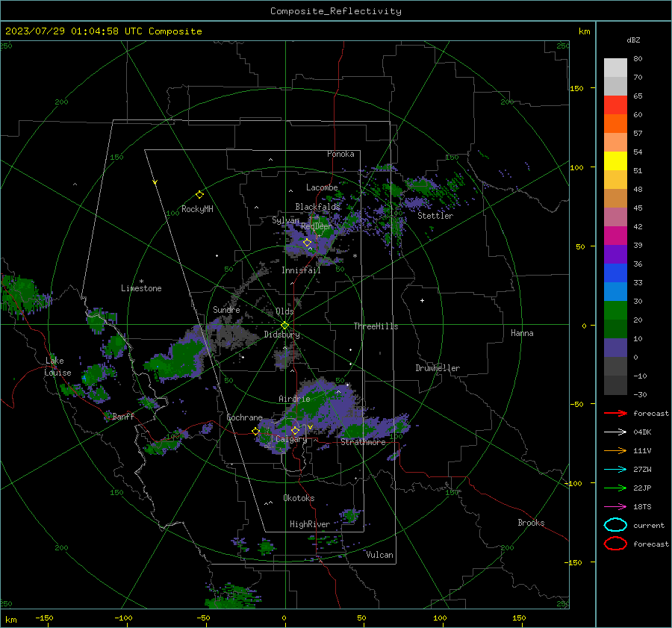
Task: Click the Lake Louise label
Action: click(57, 367)
